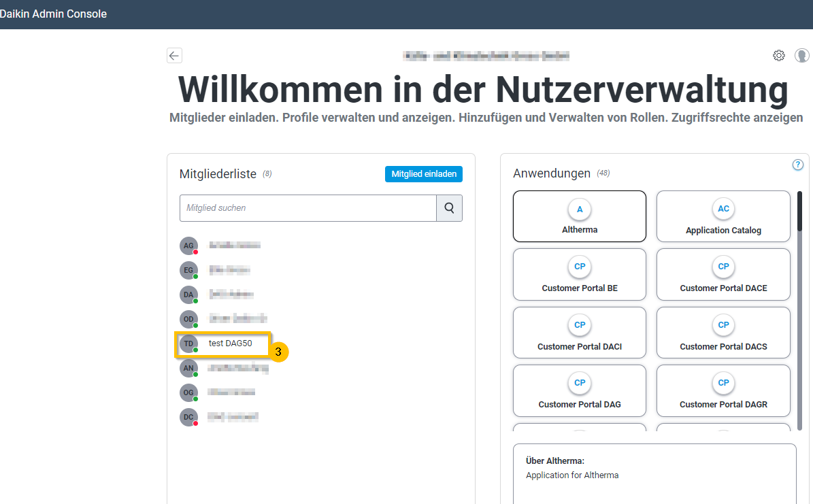Open the Customer Portal DACE label
The image size is (813, 504).
tap(723, 288)
